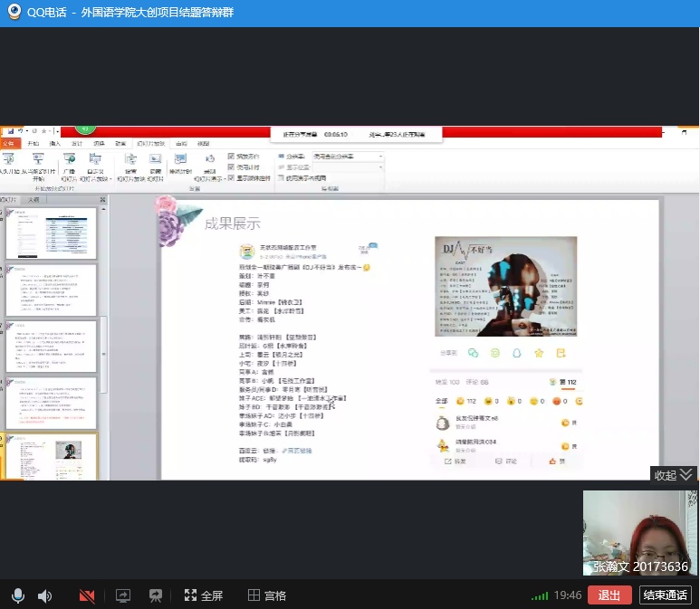Click the 结束通话 end call button
700x609 pixels.
click(666, 595)
